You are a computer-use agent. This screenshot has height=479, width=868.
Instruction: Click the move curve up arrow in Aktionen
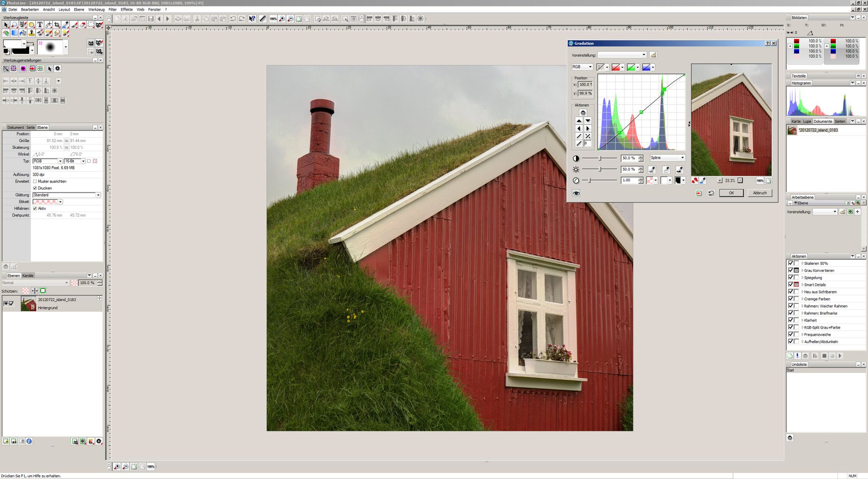point(579,121)
